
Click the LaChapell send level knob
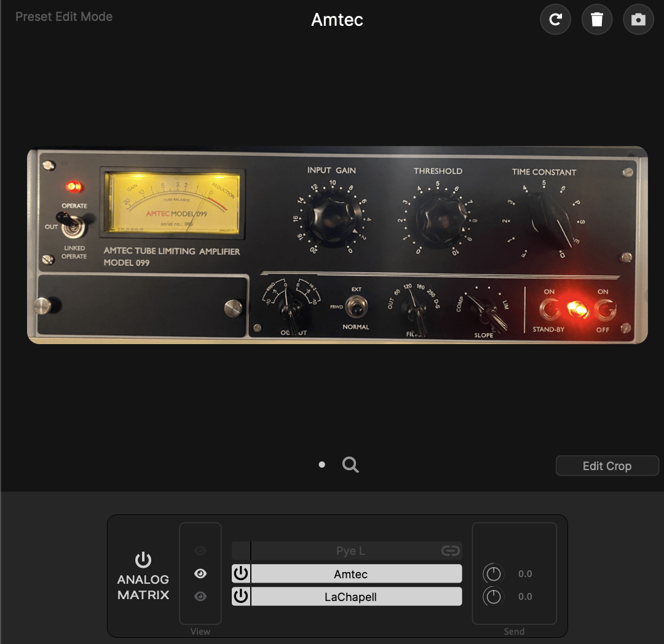tap(493, 597)
